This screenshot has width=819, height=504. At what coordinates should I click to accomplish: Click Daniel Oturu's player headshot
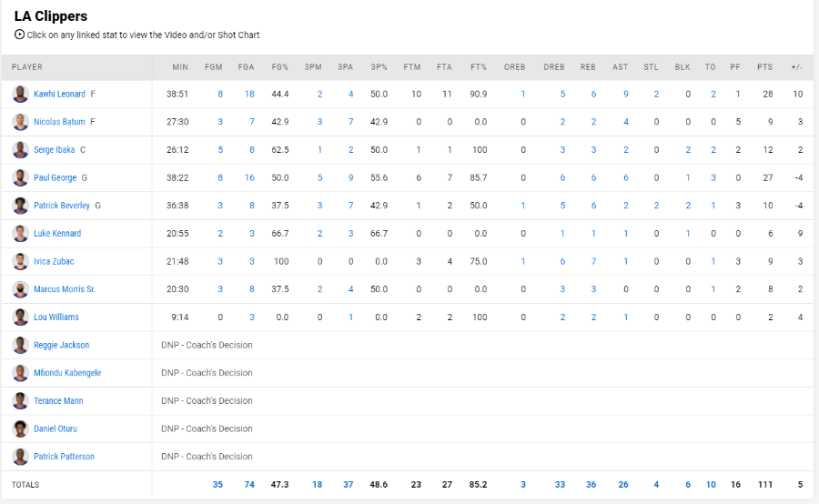(20, 428)
